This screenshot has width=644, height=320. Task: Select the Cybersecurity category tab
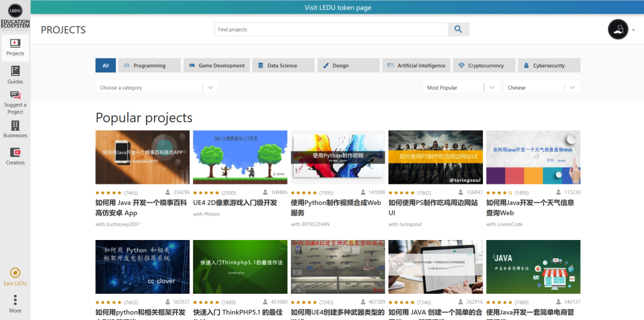pos(549,66)
